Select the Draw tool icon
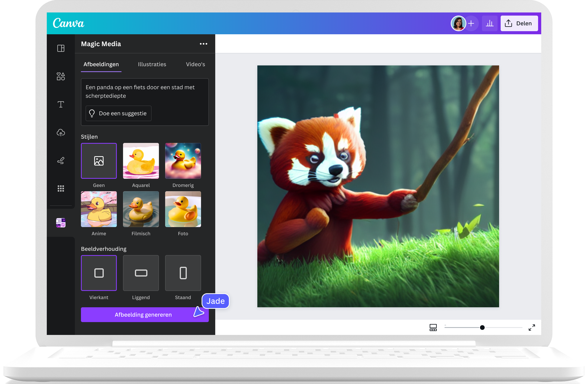Screen dimensions: 588x384 coord(60,160)
